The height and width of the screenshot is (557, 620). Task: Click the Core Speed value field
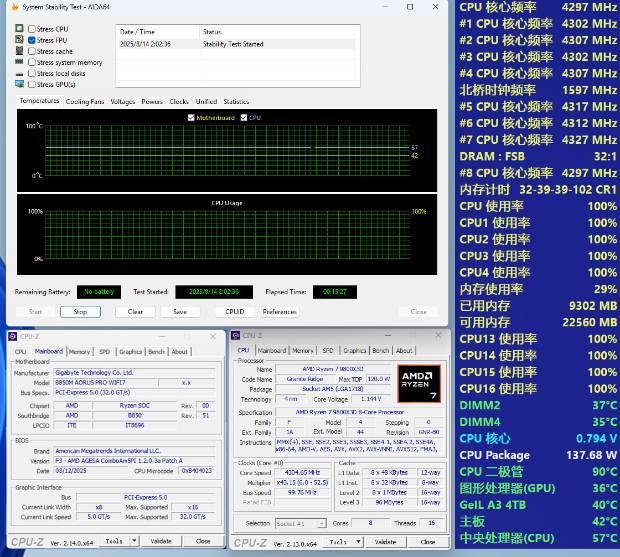click(x=302, y=472)
